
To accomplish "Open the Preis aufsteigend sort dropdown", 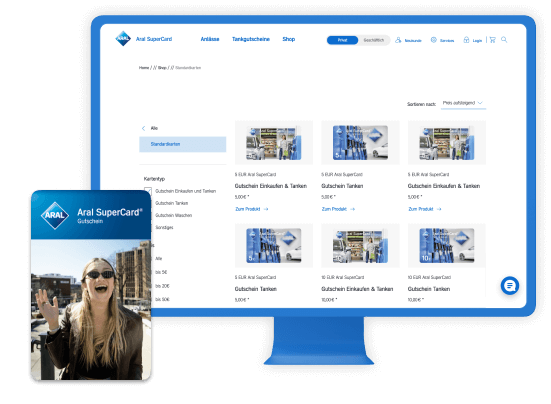I will click(463, 103).
